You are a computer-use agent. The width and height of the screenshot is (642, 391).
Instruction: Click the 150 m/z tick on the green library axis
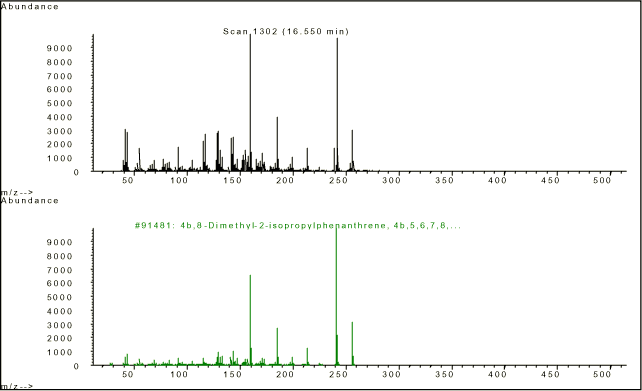pos(232,374)
